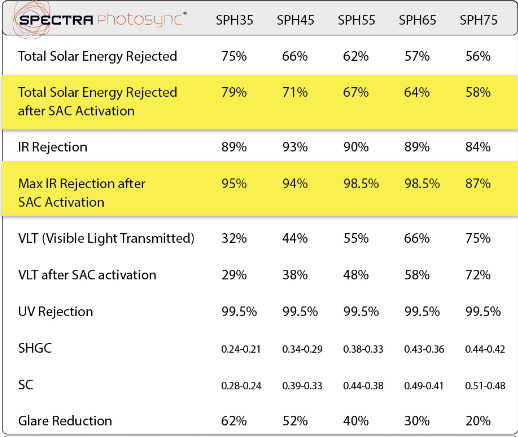Select the 84% IR Rejection value
This screenshot has height=437, width=518.
[x=478, y=147]
